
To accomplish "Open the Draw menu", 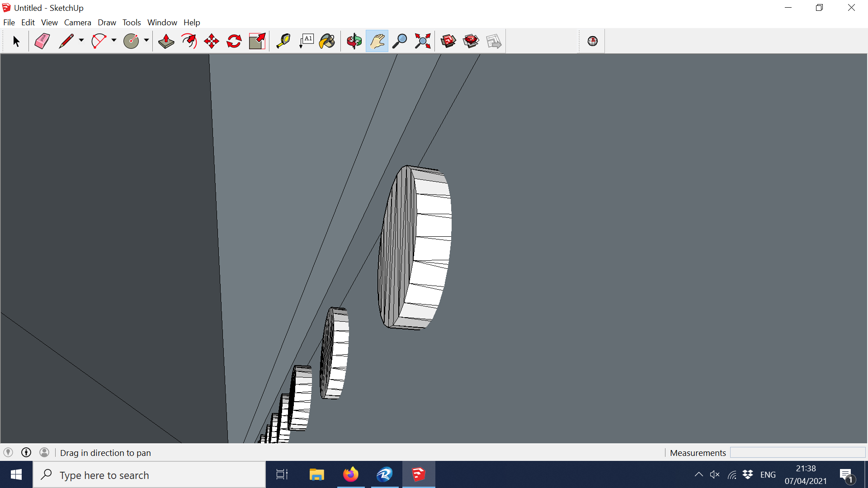I will point(107,22).
